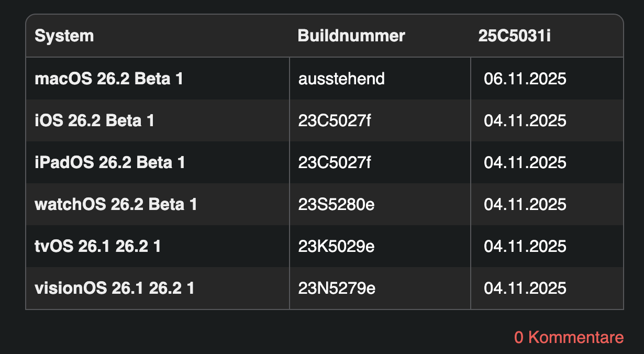This screenshot has height=354, width=644.
Task: Click the System column header
Action: click(64, 36)
